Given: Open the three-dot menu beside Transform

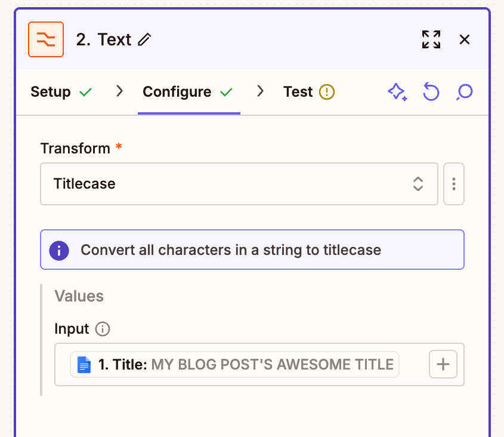Looking at the screenshot, I should pos(453,184).
